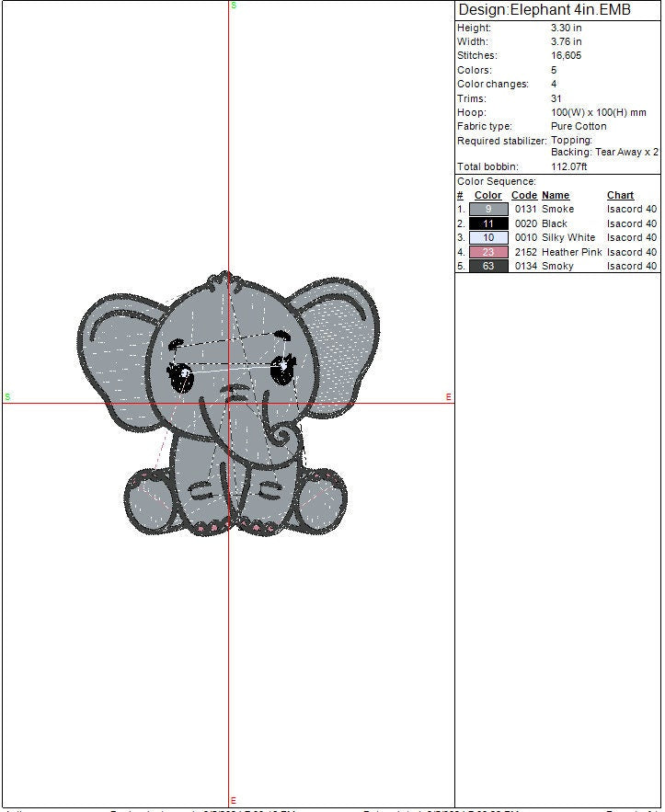
Task: Click the Color column header
Action: point(487,195)
